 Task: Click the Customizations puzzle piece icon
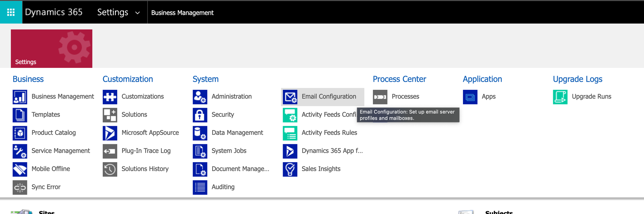click(110, 97)
